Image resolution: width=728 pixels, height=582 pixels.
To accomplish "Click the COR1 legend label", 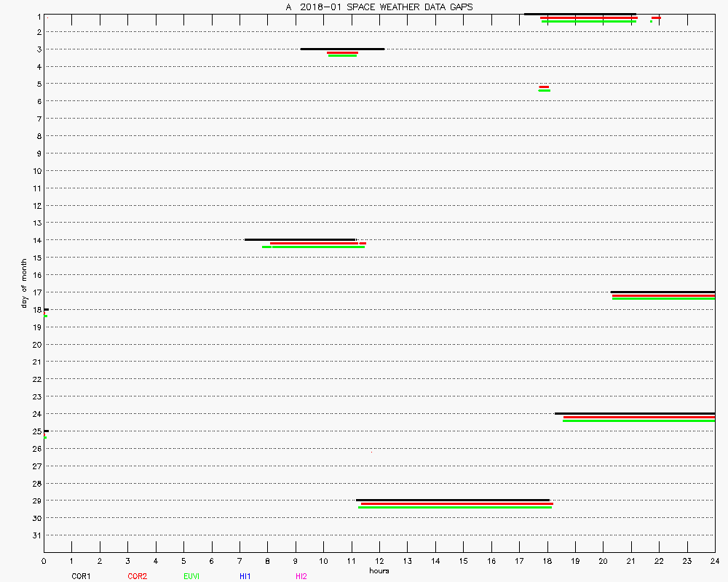I will (80, 576).
